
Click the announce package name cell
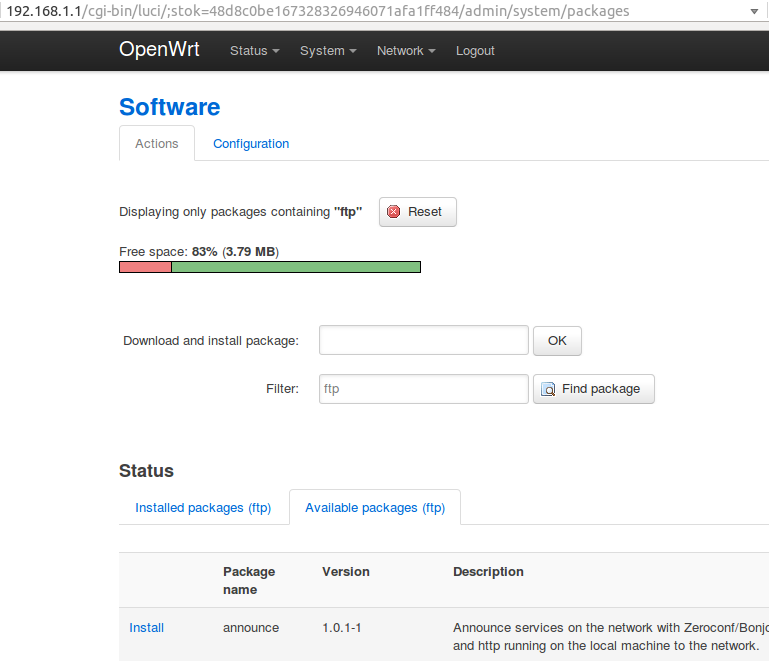(251, 628)
